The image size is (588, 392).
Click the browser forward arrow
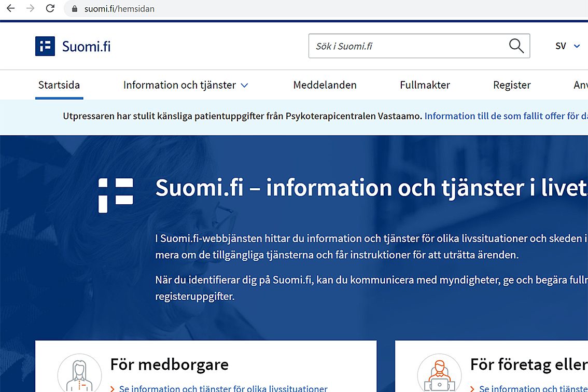coord(31,8)
